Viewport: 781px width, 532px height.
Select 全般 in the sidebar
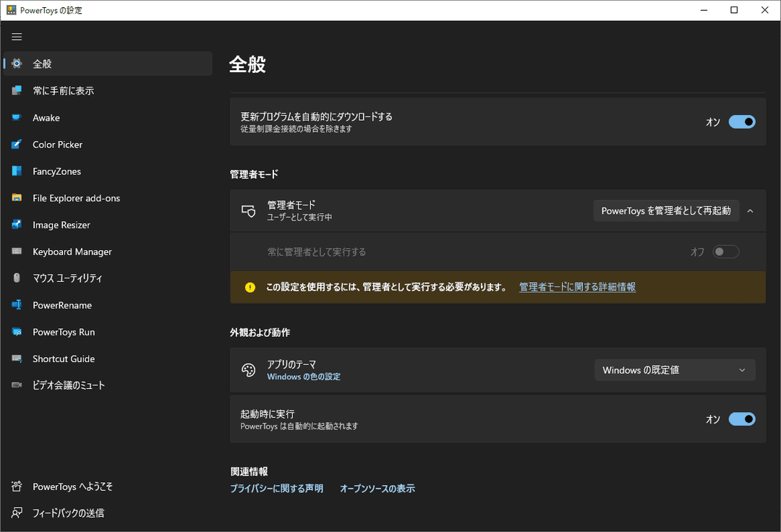pos(108,63)
